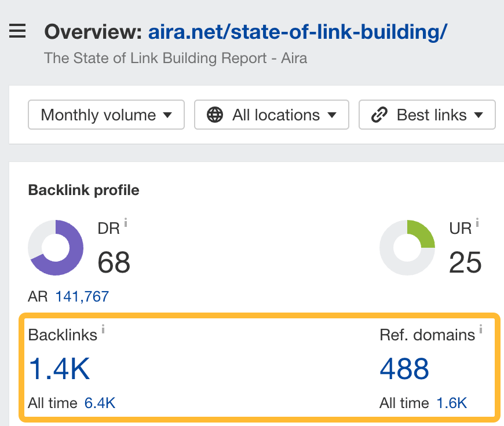Click the chain link icon in Best links
The image size is (504, 426).
pyautogui.click(x=379, y=115)
